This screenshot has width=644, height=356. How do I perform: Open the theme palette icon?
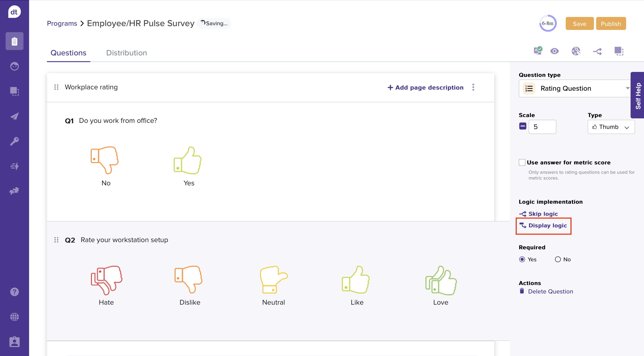[576, 51]
